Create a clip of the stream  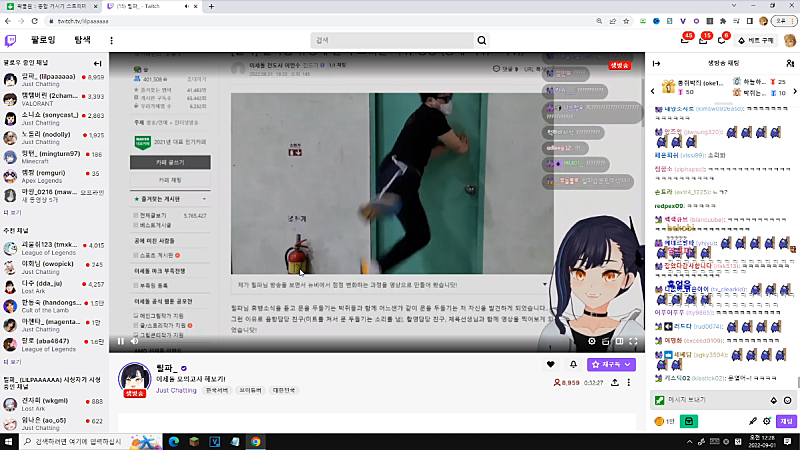[606, 341]
